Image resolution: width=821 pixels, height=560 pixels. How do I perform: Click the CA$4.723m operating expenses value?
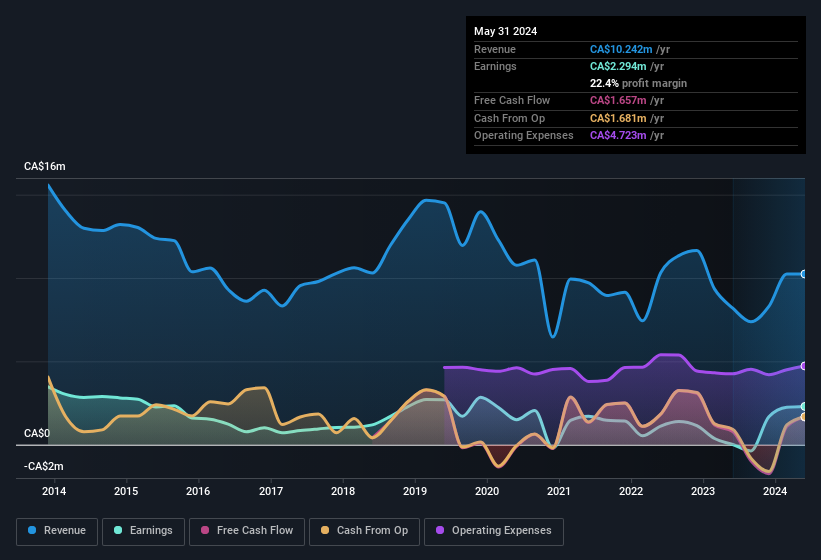click(x=618, y=136)
